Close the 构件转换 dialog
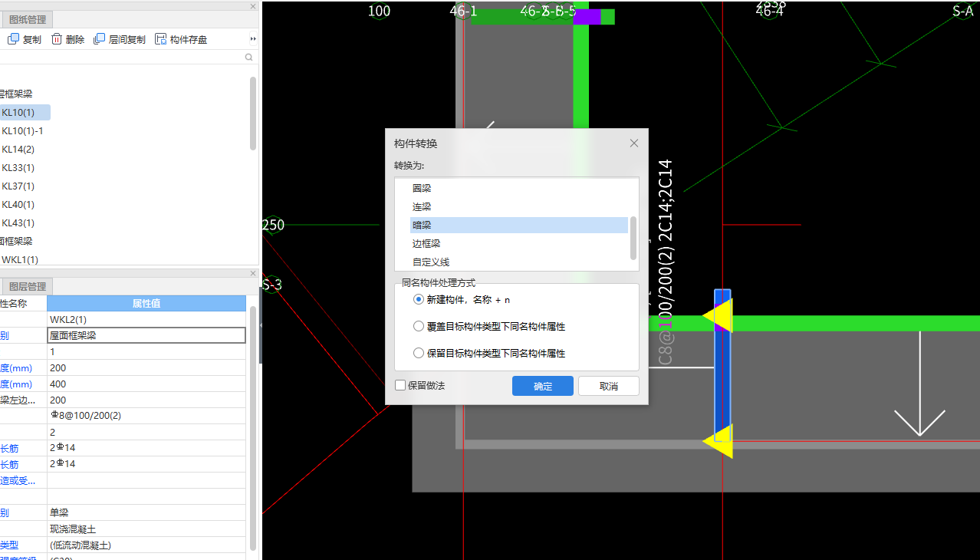Viewport: 980px width, 560px height. click(634, 143)
